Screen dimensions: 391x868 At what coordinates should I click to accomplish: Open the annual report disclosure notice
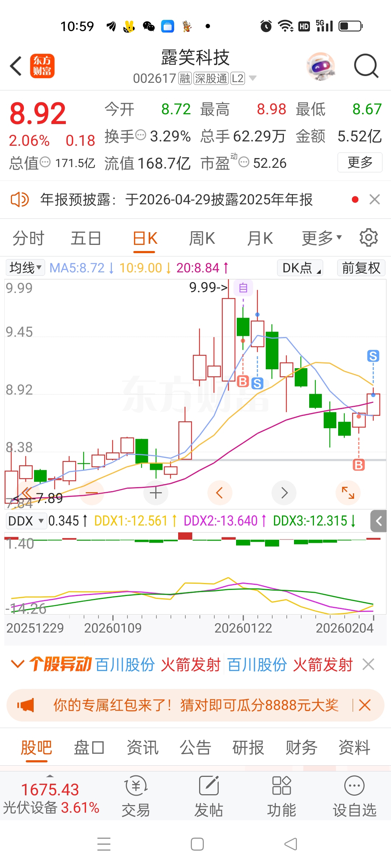[x=176, y=199]
